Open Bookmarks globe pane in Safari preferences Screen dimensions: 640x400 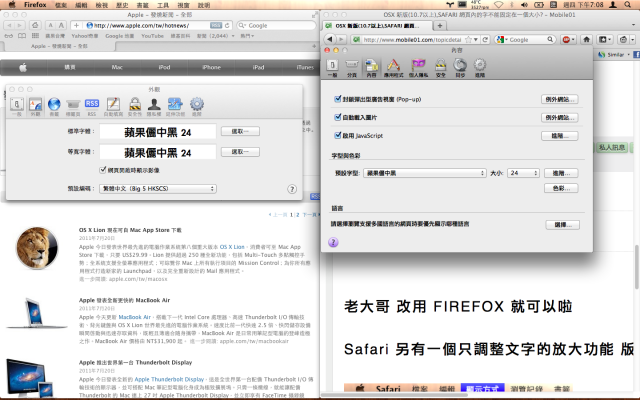[x=54, y=107]
